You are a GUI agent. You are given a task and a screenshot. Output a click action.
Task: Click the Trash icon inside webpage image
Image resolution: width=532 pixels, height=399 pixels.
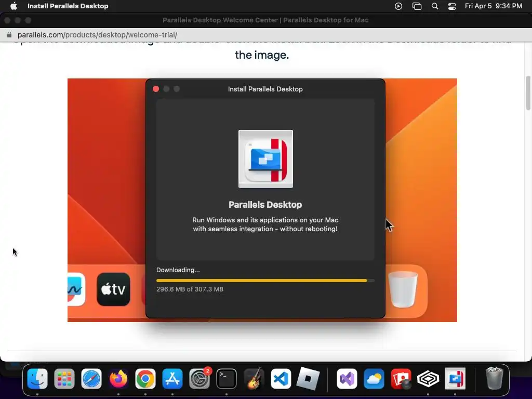[403, 289]
